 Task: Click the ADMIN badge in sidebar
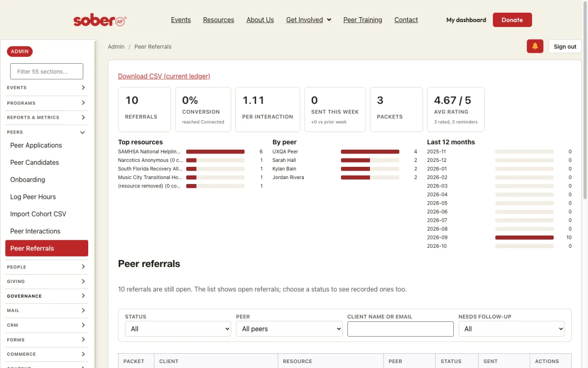tap(20, 52)
